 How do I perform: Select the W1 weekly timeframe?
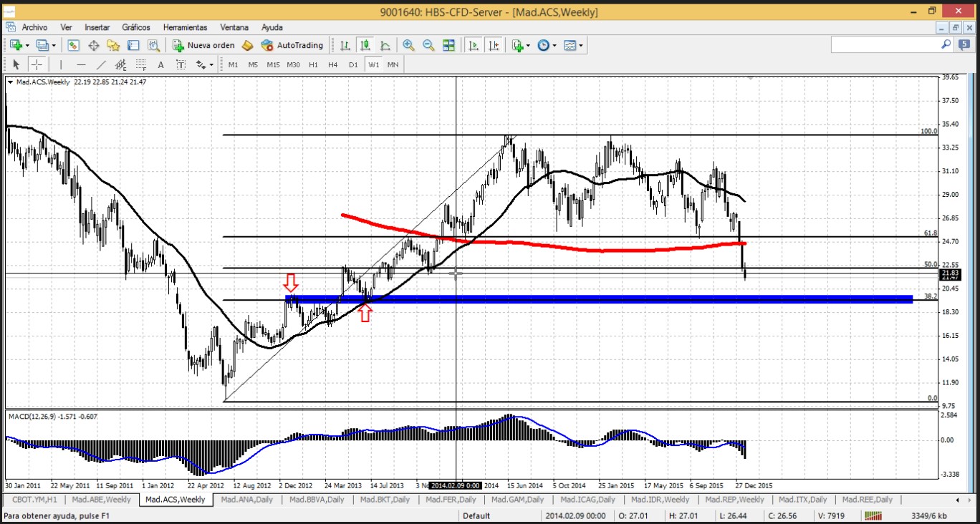coord(373,64)
